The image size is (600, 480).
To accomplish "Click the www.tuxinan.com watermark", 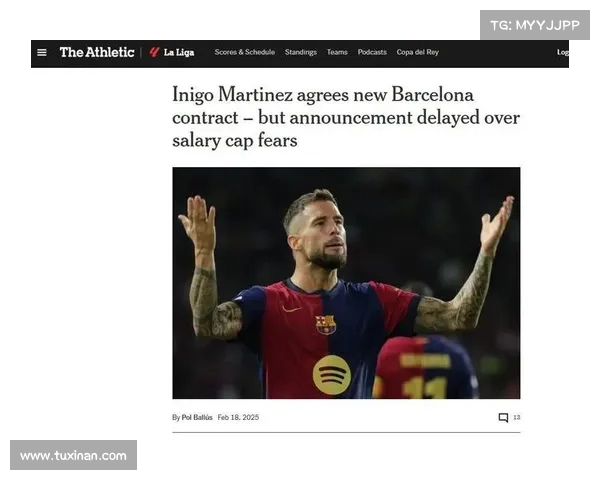I will pyautogui.click(x=73, y=455).
